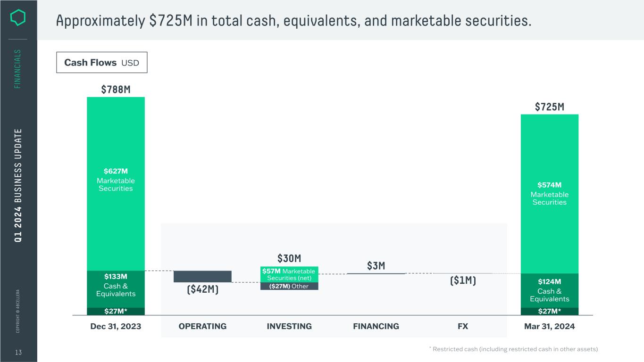This screenshot has height=362, width=644.
Task: Select the FX axis label
Action: 463,326
